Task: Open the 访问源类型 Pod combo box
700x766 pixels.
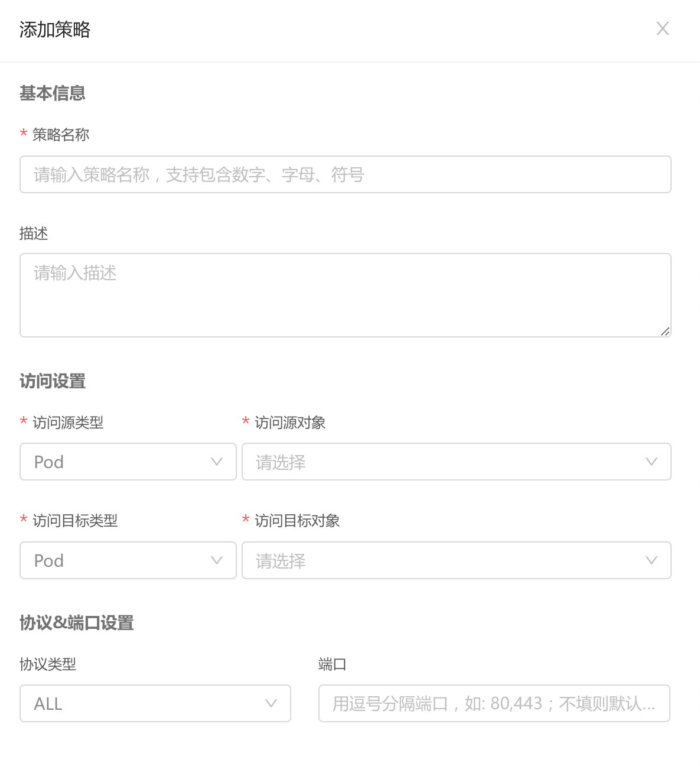Action: (x=128, y=462)
